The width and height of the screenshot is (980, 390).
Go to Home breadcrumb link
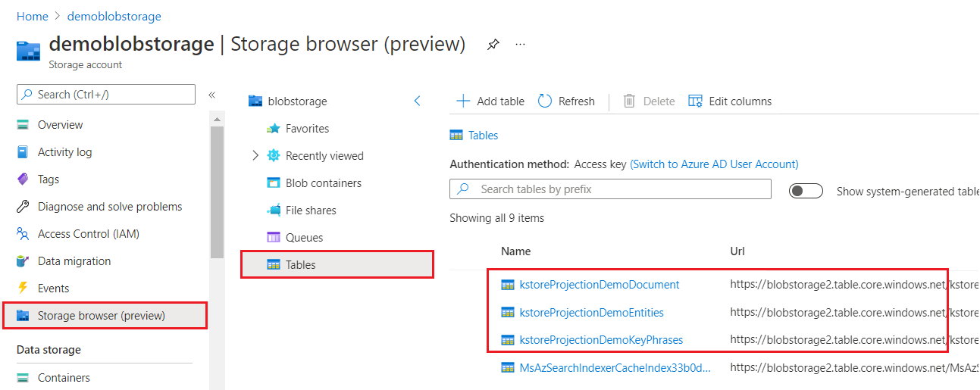click(x=33, y=16)
